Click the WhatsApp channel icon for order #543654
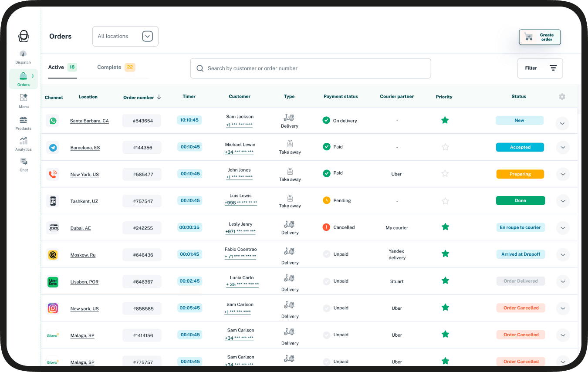 [x=53, y=121]
